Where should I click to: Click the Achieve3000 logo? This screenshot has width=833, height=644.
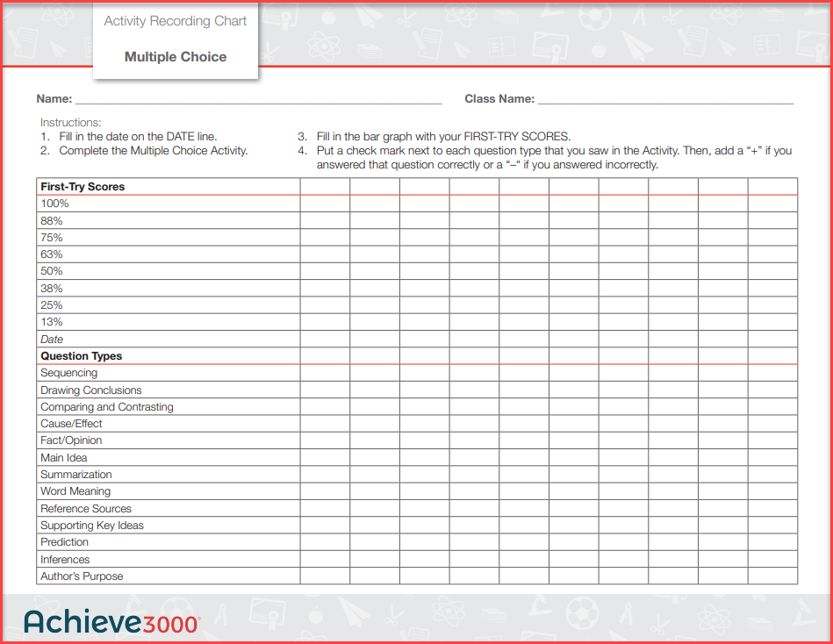(x=111, y=622)
